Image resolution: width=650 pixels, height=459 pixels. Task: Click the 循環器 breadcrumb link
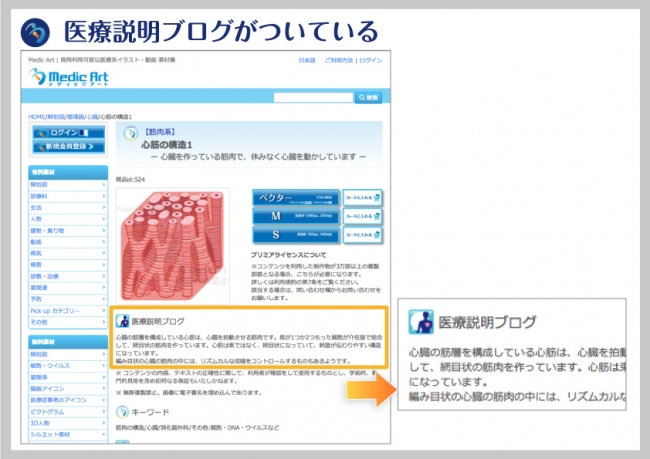coord(76,117)
